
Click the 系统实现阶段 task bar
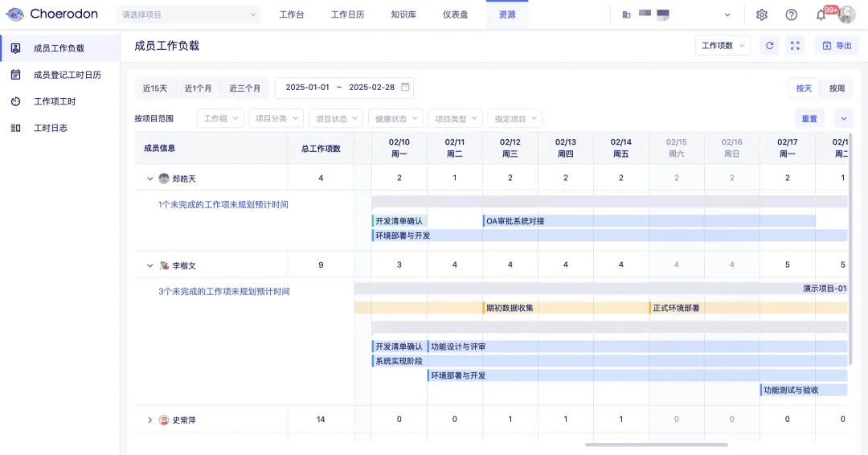(609, 361)
